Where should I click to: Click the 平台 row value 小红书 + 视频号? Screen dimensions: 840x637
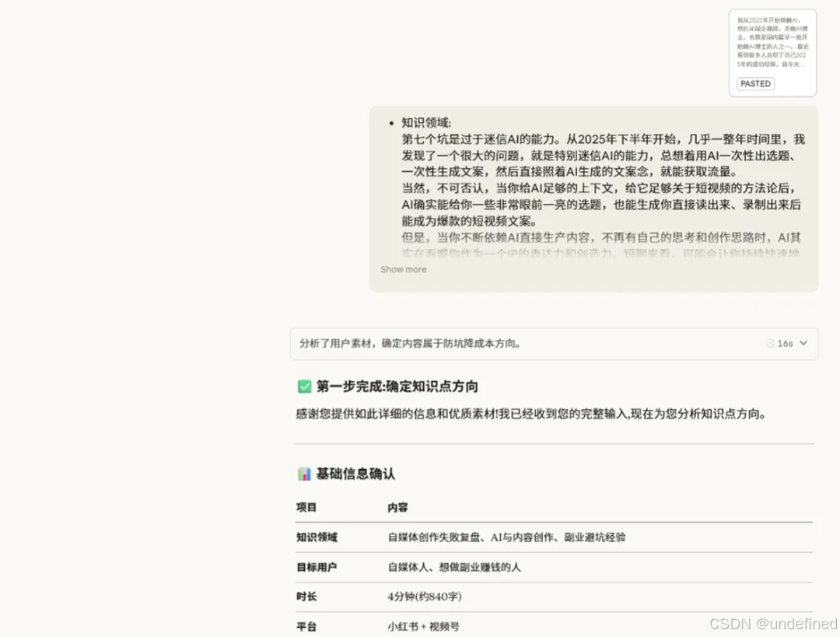click(x=424, y=626)
